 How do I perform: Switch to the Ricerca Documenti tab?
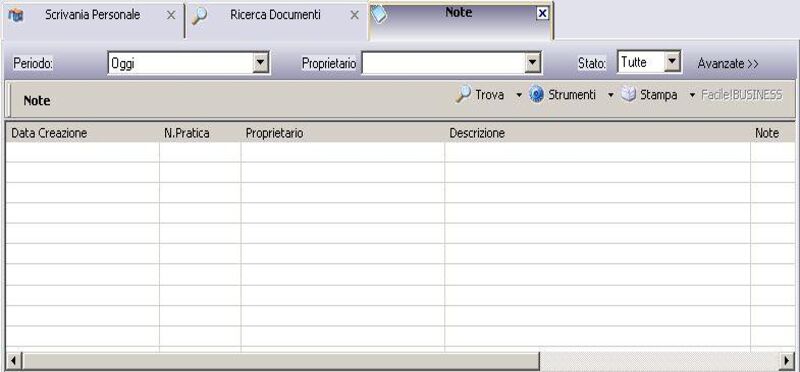point(275,15)
